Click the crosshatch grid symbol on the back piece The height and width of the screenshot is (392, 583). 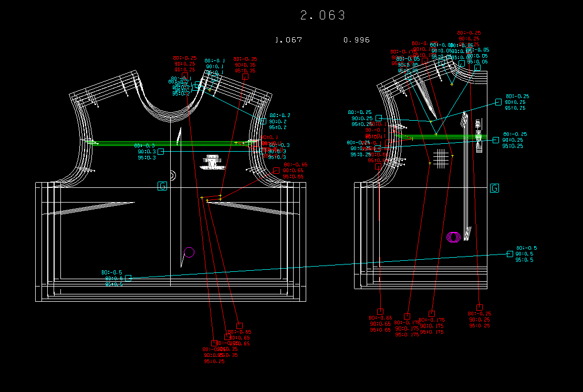tap(442, 157)
